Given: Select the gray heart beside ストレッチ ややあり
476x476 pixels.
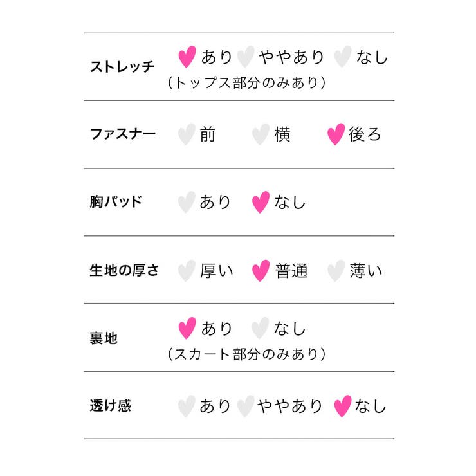Looking at the screenshot, I should point(246,57).
